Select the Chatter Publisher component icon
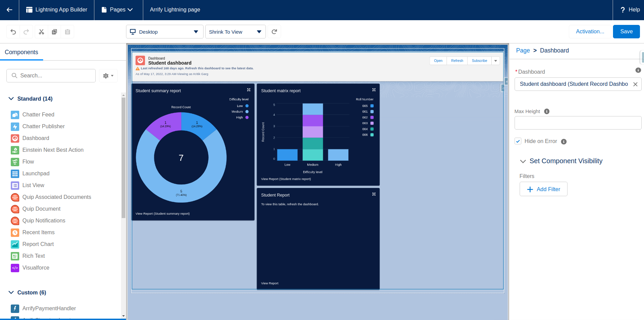This screenshot has height=320, width=644. point(15,127)
